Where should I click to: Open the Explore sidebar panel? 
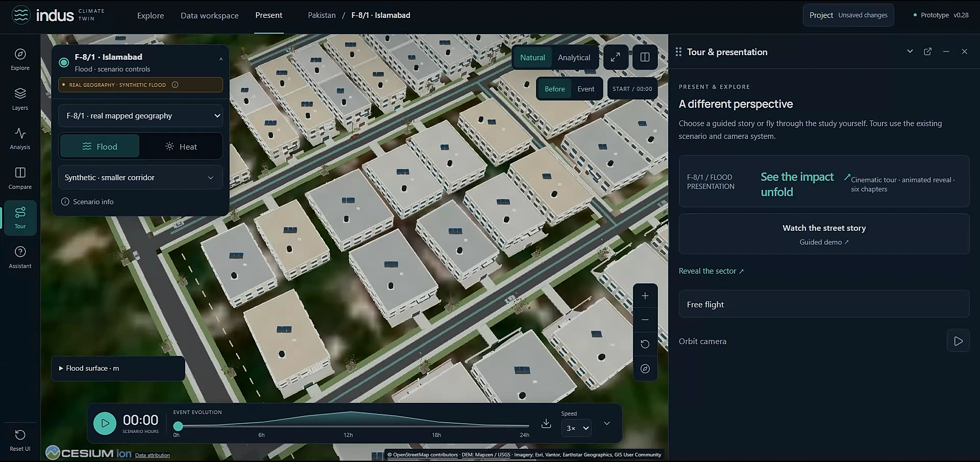point(20,59)
